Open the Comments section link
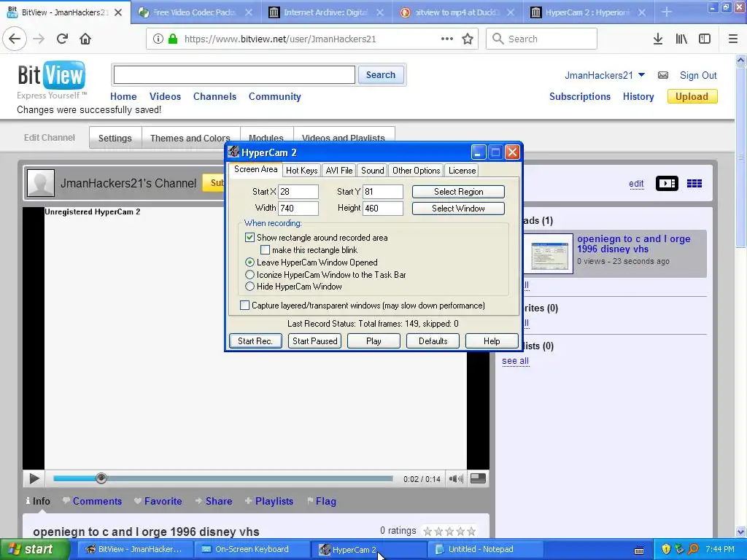747x560 pixels. [x=97, y=501]
